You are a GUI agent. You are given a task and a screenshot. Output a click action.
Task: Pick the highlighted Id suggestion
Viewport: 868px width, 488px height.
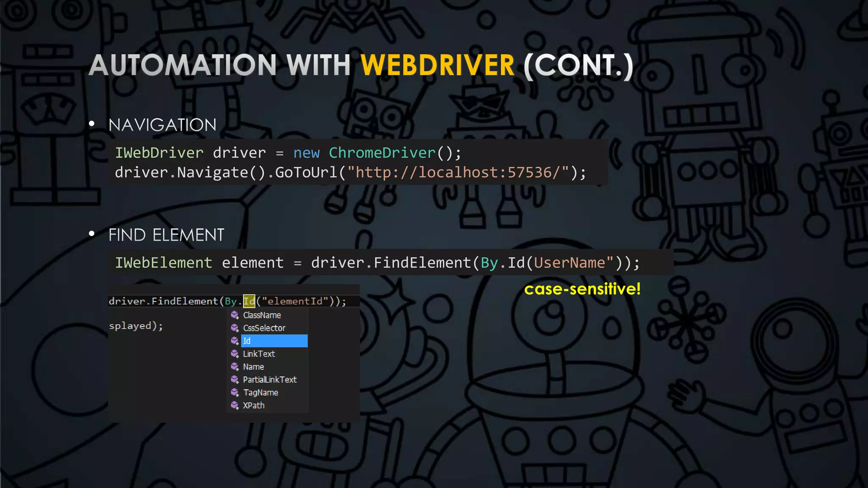[274, 341]
